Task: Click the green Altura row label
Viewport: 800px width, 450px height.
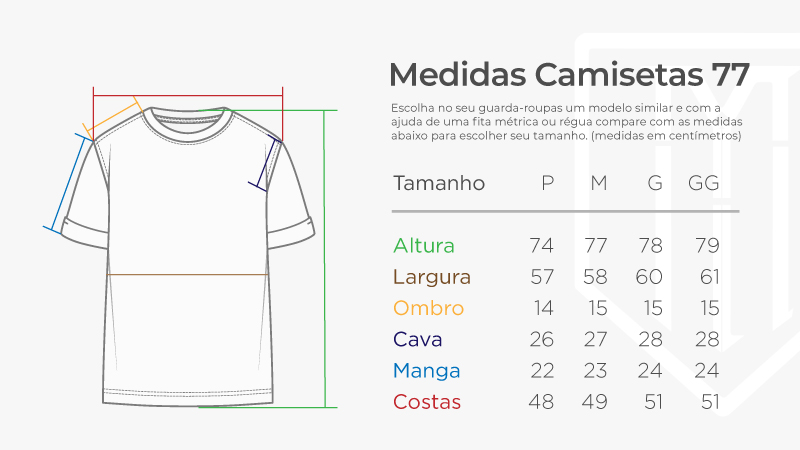Action: click(424, 246)
